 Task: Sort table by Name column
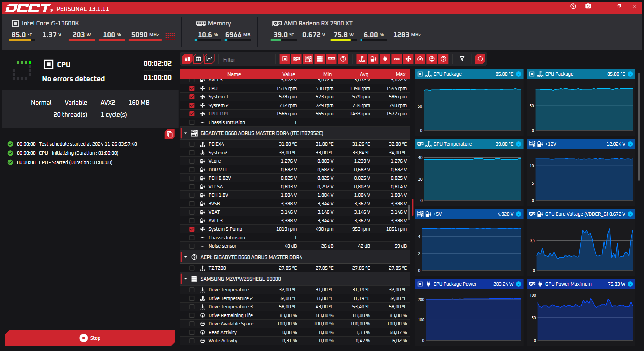234,74
